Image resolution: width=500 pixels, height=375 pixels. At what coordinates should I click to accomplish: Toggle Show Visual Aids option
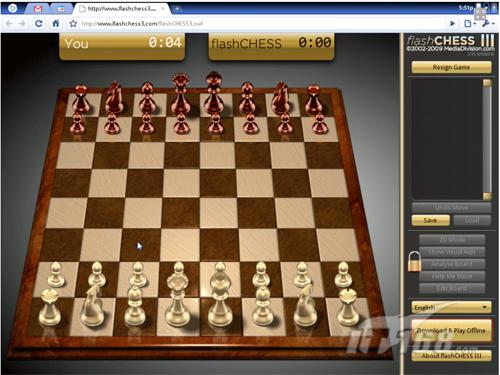[452, 252]
